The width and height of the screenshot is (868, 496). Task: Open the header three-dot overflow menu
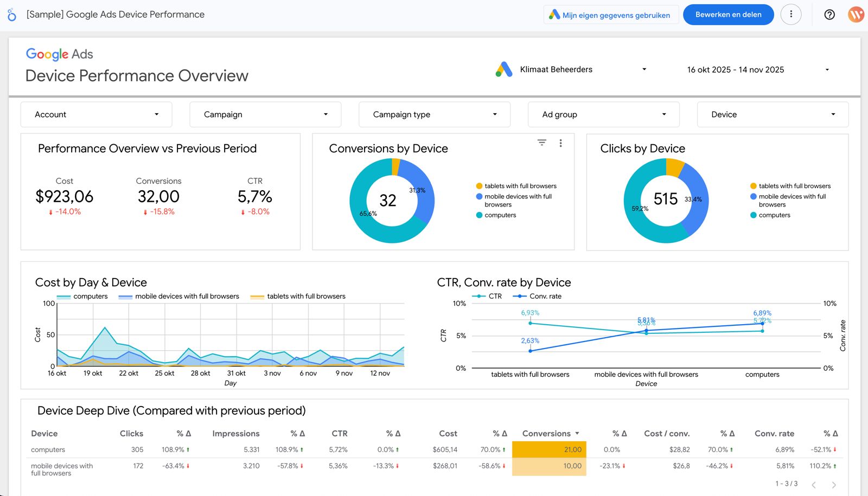[791, 15]
